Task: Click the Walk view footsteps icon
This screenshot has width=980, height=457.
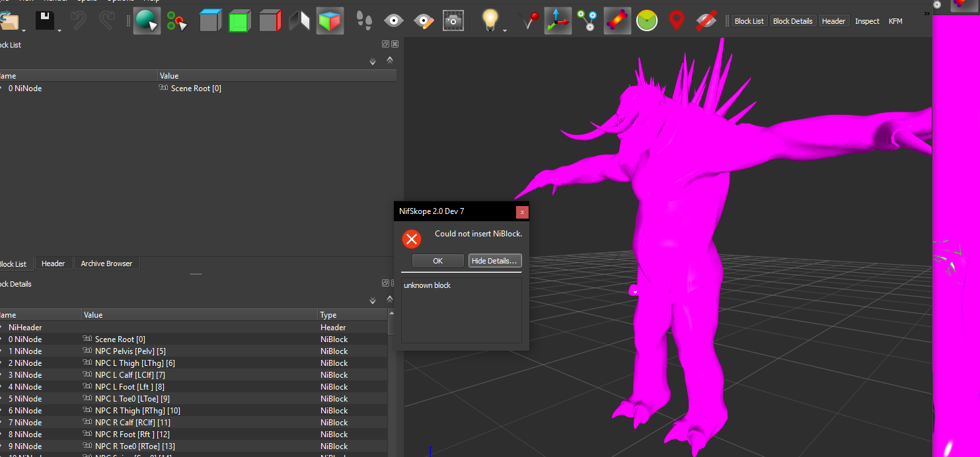Action: tap(363, 21)
